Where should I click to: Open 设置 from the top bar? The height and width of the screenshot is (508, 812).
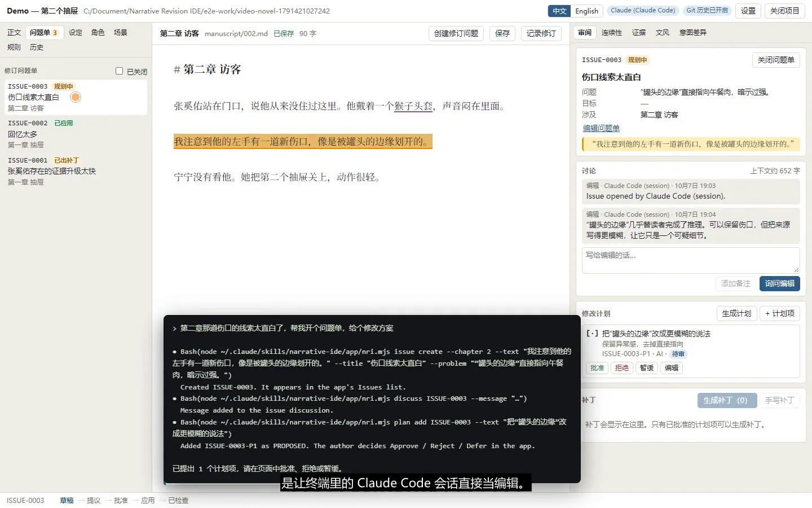pos(748,11)
